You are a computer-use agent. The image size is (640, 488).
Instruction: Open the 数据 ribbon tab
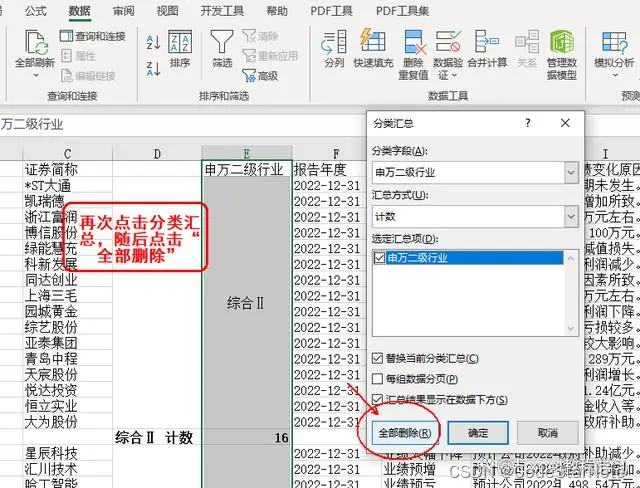click(80, 11)
